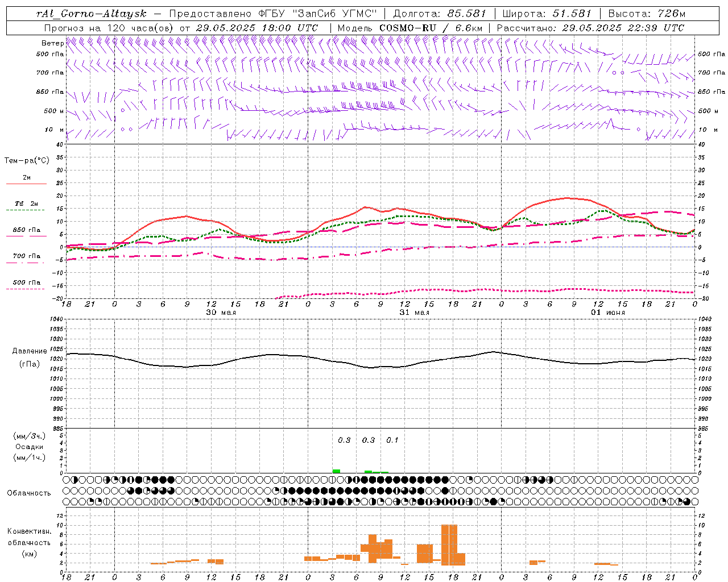Click the forecast start 29.05.2025 18:00 UTC
Image resolution: width=728 pixels, height=582 pixels.
(x=256, y=28)
